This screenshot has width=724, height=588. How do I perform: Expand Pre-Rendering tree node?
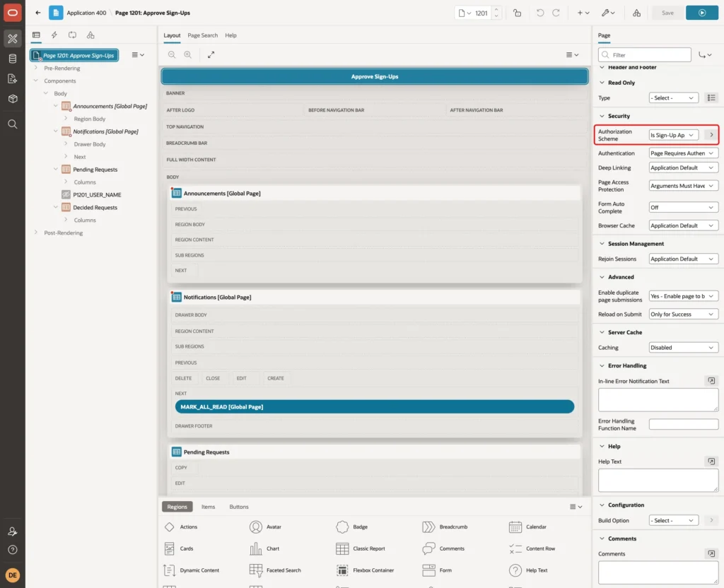(x=35, y=68)
